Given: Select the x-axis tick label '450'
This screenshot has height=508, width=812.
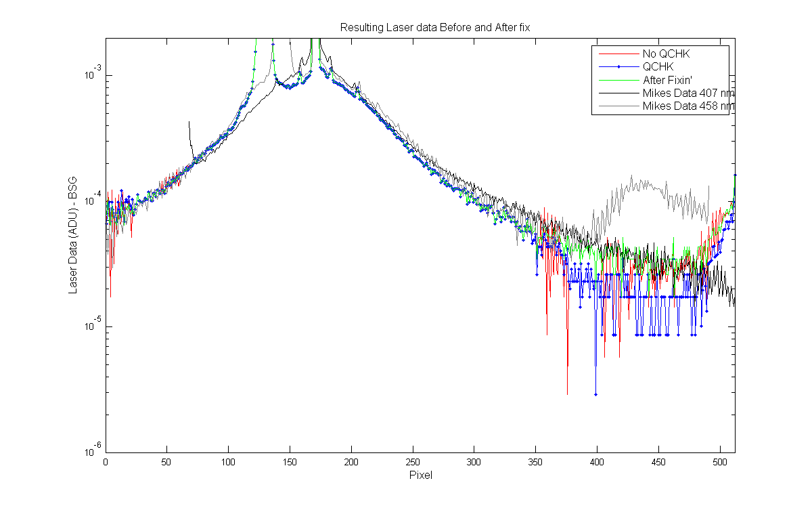Looking at the screenshot, I should coord(659,463).
